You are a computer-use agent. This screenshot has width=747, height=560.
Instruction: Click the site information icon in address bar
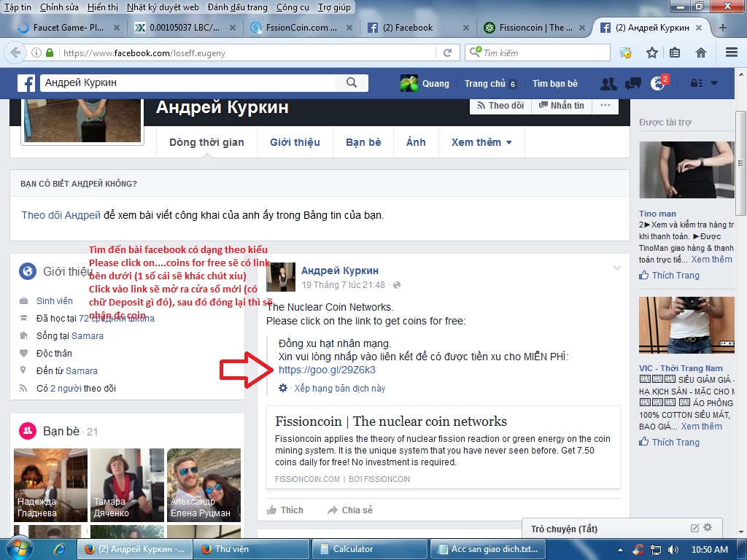point(36,52)
